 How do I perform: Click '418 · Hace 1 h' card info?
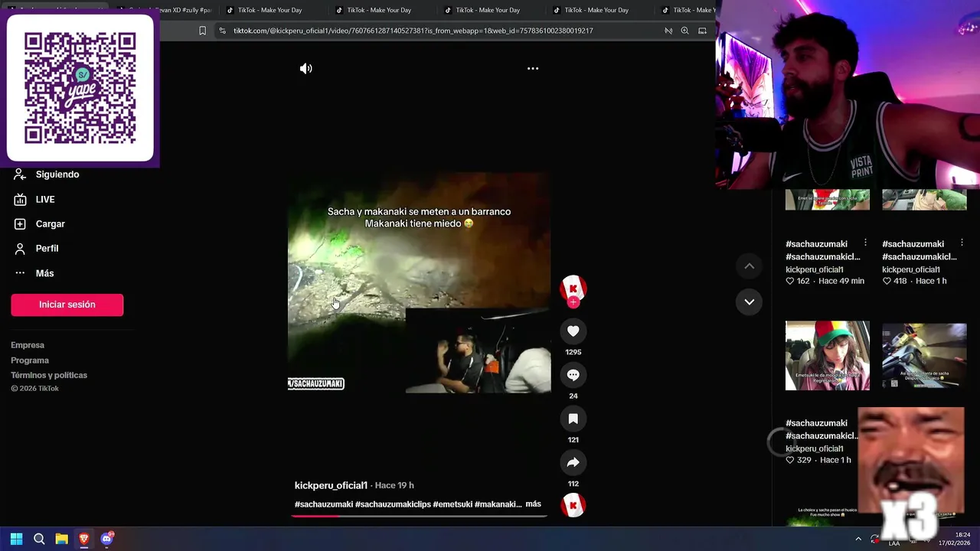coord(914,281)
